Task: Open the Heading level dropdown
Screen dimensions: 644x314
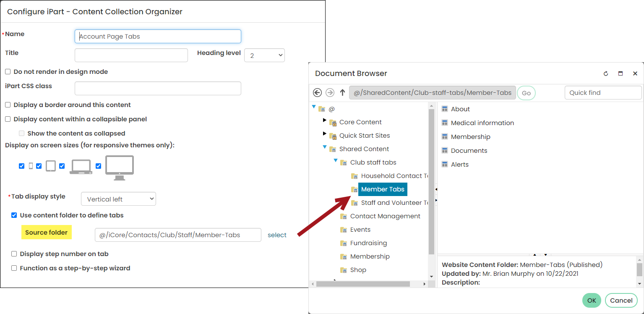Action: click(x=264, y=55)
